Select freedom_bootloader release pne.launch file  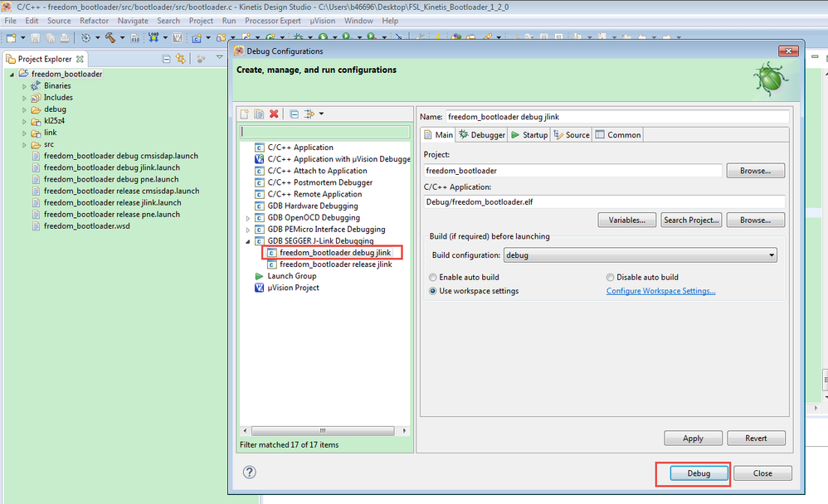tap(112, 214)
